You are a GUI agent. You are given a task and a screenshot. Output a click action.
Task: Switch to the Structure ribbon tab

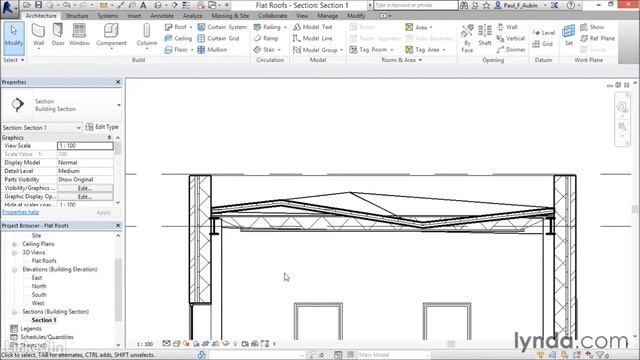[x=77, y=16]
